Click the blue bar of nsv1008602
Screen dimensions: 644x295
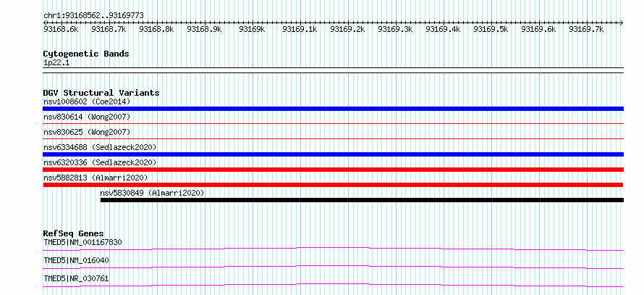[x=333, y=109]
